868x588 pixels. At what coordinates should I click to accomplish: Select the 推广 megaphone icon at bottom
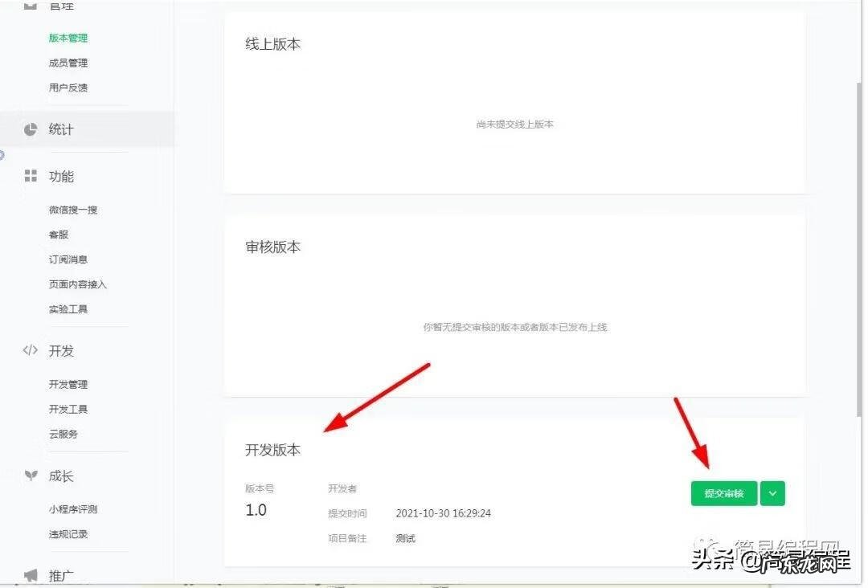(x=31, y=575)
